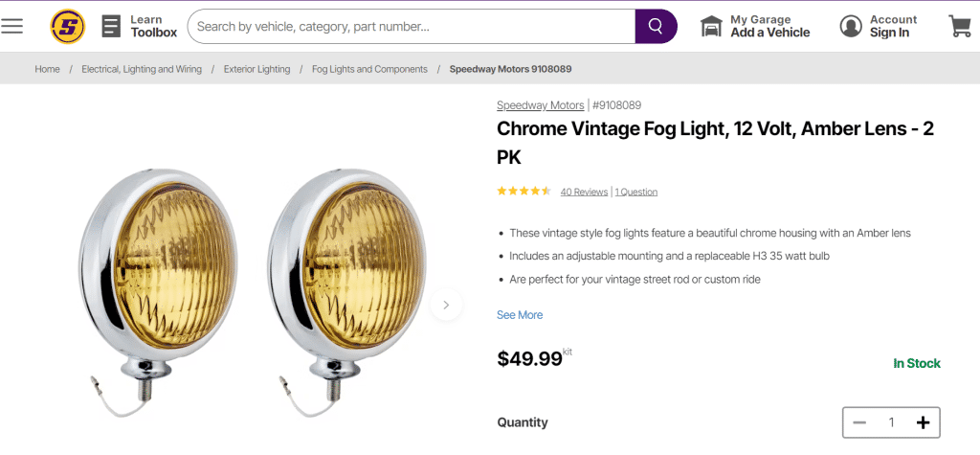
Task: Click the star rating icons
Action: tap(523, 192)
